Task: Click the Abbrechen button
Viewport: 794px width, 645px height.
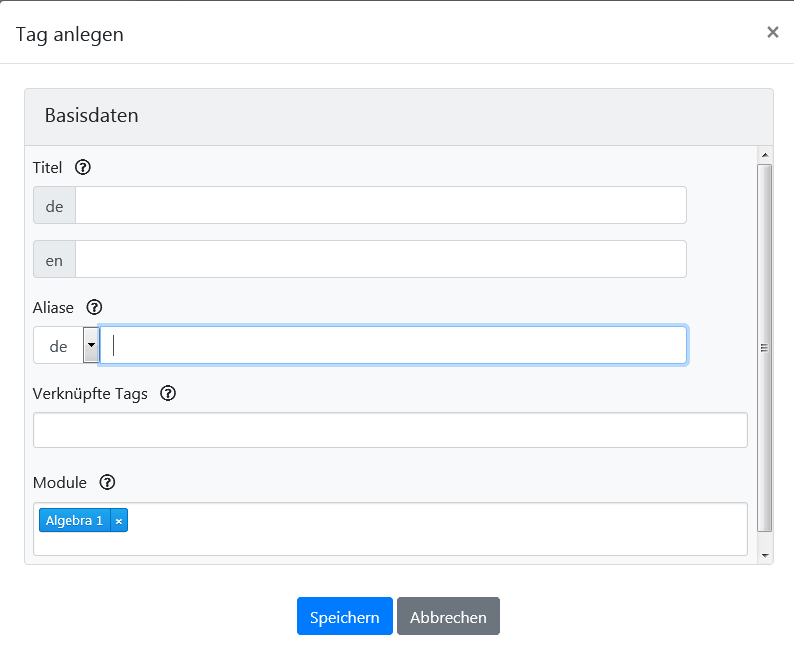Action: pos(448,617)
